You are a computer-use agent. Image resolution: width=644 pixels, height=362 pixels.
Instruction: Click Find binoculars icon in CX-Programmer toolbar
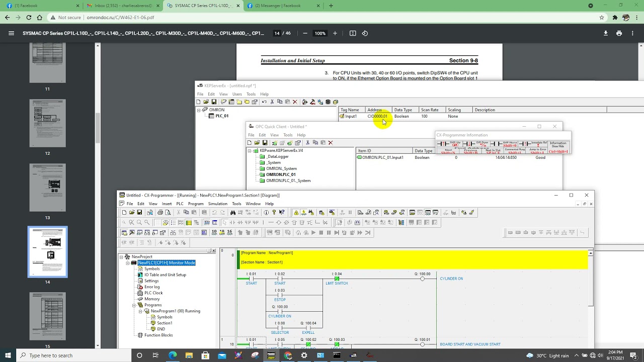232,213
